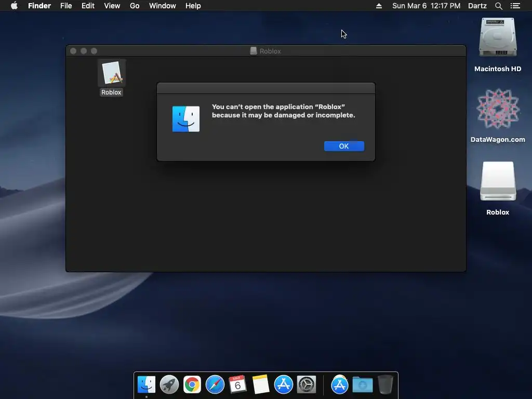This screenshot has height=399, width=532.
Task: Select the Roblox disk image on the desktop
Action: click(498, 181)
